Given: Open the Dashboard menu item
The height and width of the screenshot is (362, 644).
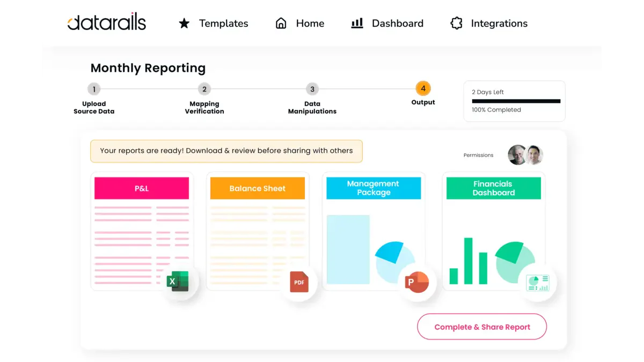Looking at the screenshot, I should pos(398,24).
